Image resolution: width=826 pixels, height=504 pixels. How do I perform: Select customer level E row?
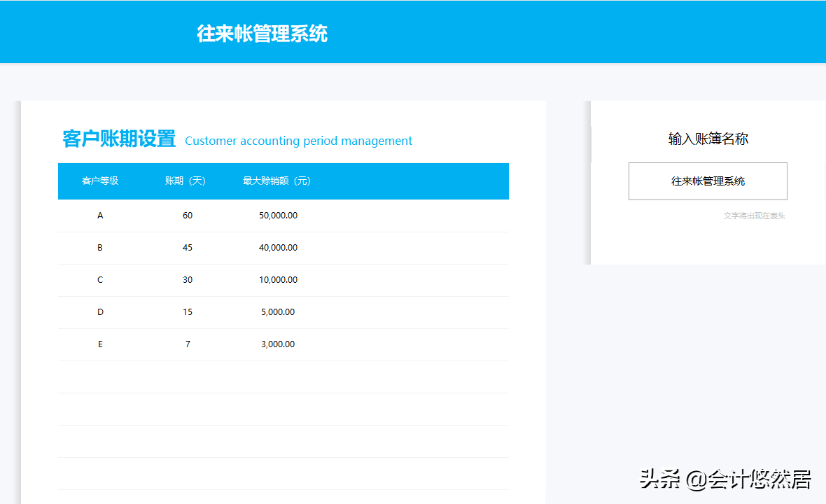click(x=100, y=344)
